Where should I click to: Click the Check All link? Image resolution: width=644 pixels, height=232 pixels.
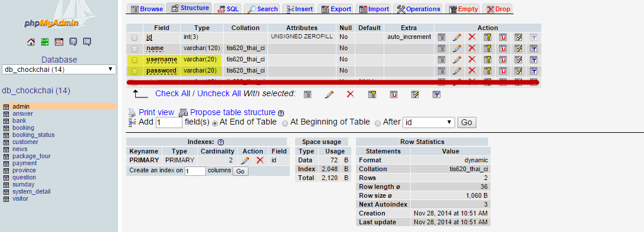tap(172, 93)
